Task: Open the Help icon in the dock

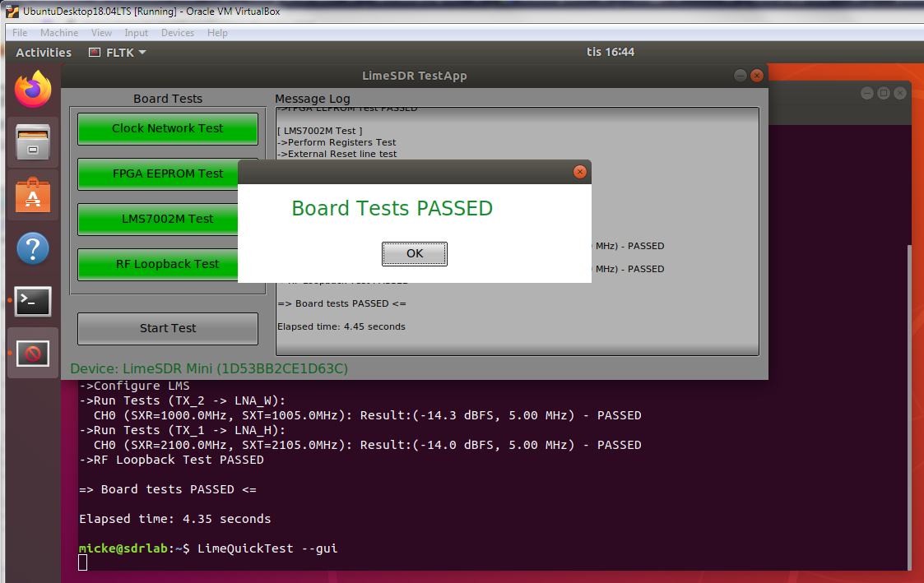Action: pyautogui.click(x=33, y=248)
